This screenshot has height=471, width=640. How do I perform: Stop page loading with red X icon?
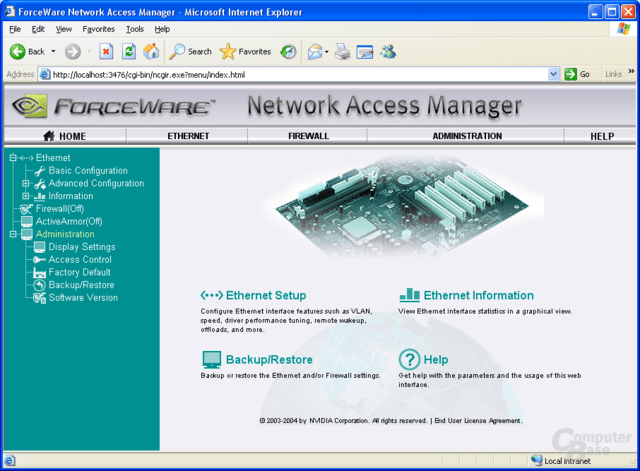[106, 52]
